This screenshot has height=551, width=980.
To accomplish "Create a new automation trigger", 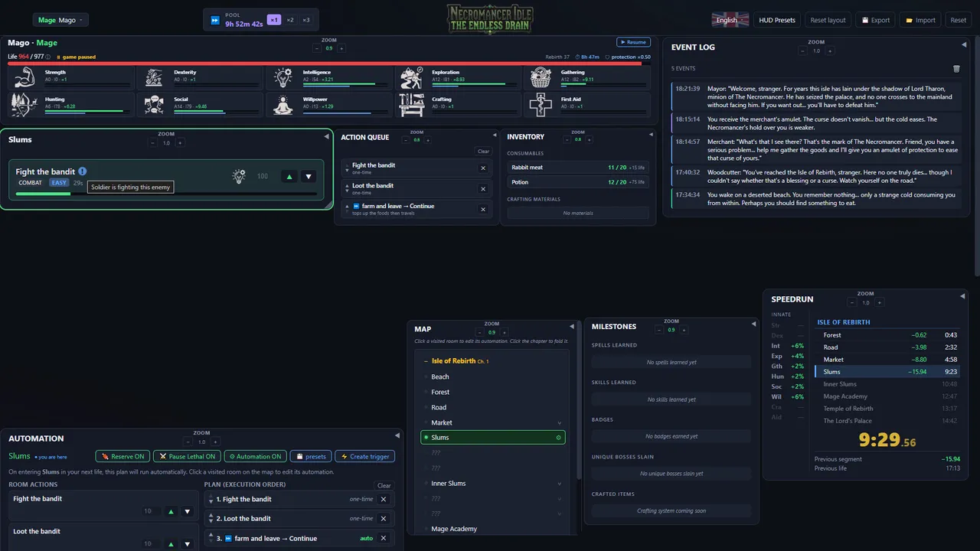I will coord(365,456).
